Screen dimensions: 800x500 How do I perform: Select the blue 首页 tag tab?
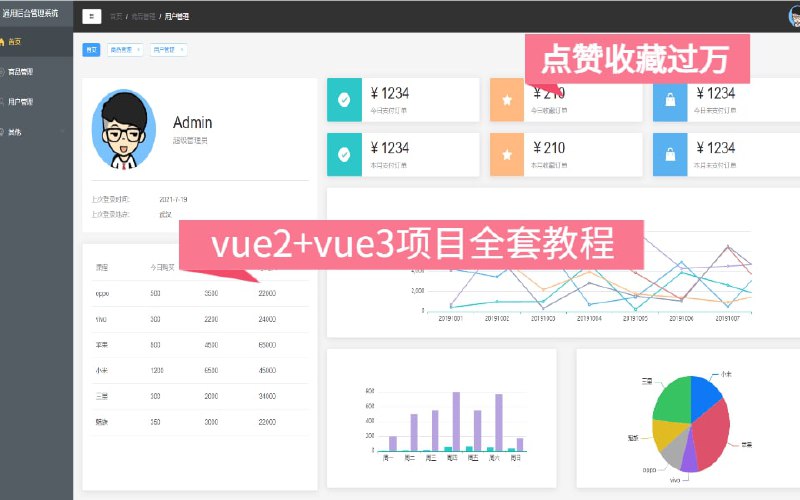click(x=91, y=49)
